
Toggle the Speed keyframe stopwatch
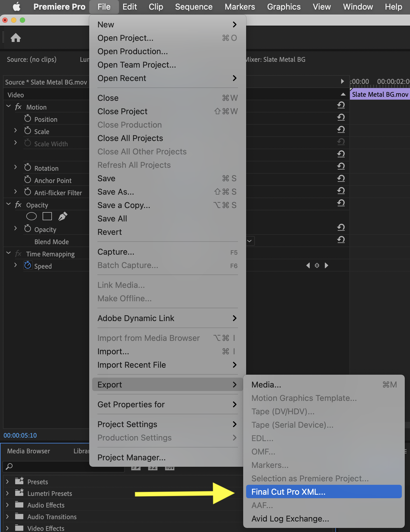coord(28,265)
